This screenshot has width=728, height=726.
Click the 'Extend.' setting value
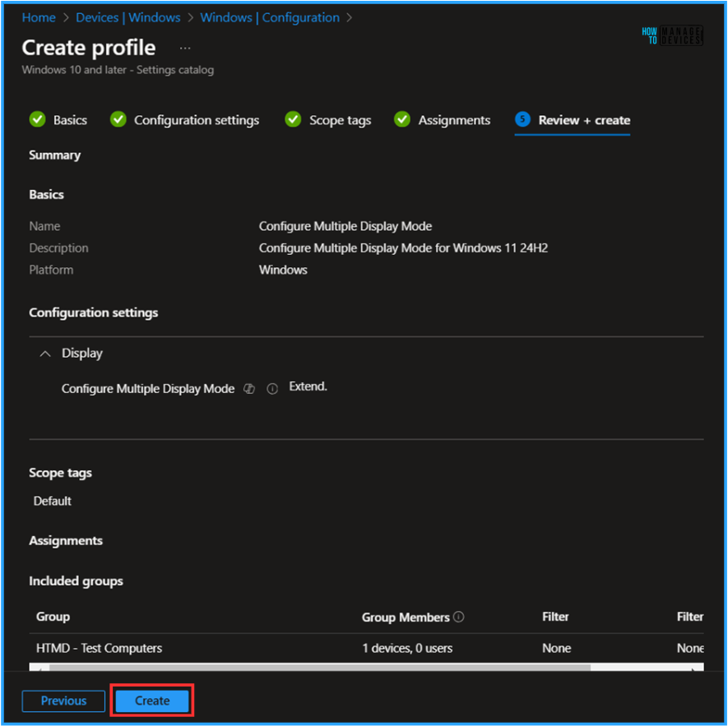pos(308,386)
